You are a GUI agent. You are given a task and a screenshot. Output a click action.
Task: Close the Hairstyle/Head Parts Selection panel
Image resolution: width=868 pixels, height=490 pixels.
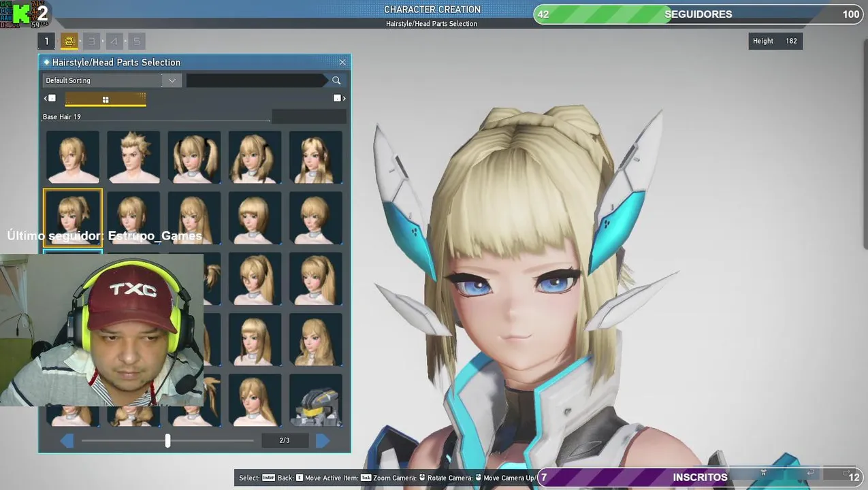point(342,62)
